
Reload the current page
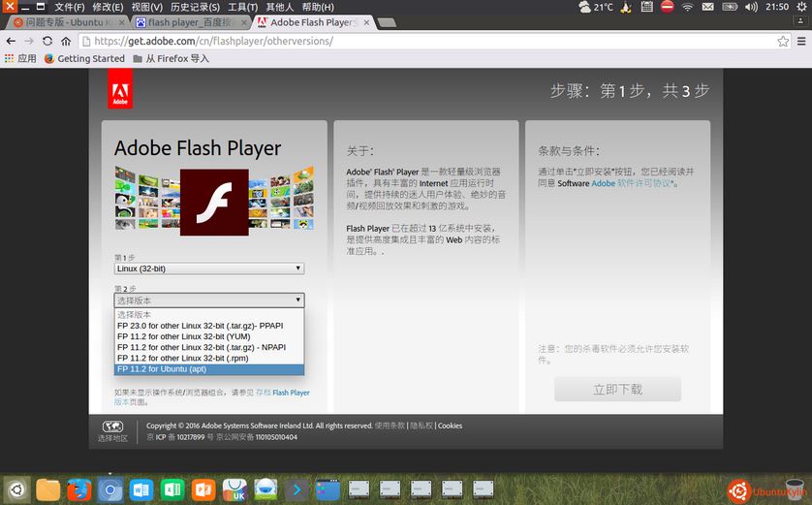(x=47, y=41)
